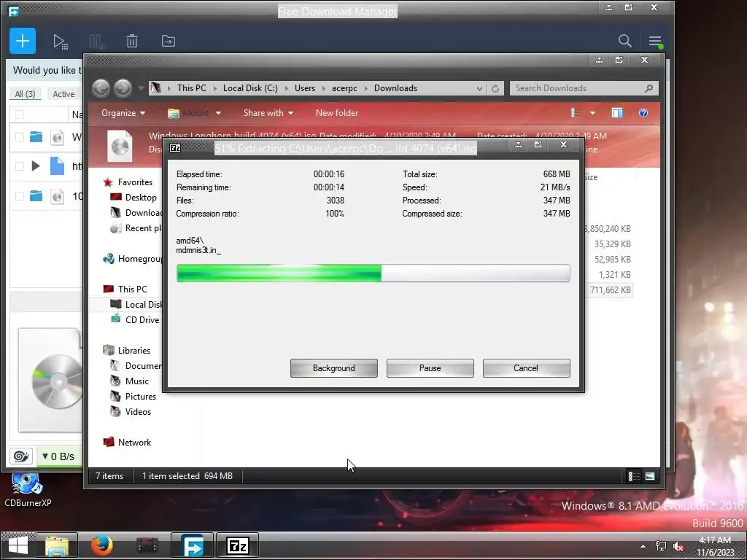The image size is (747, 560).
Task: Select the All (3) downloads tab
Action: tap(25, 94)
